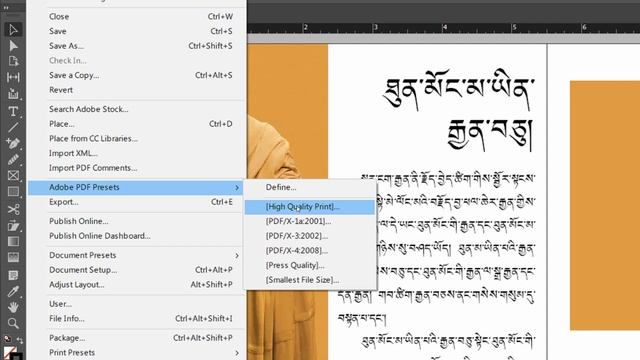This screenshot has width=640, height=360.
Task: Choose User... menu item
Action: [136, 304]
